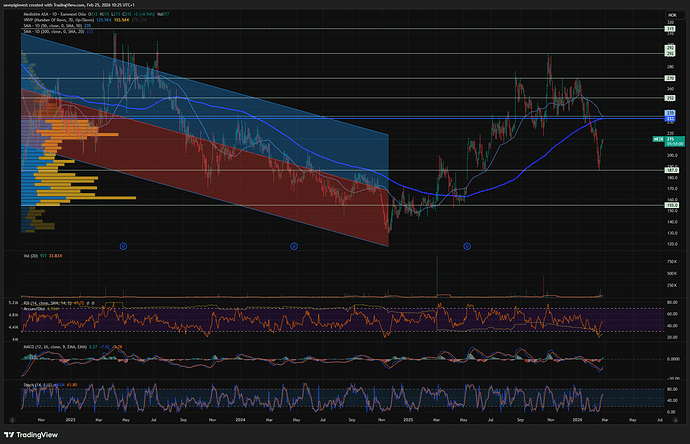Select the 187.0 horizontal line price label
The height and width of the screenshot is (444, 690).
(671, 171)
